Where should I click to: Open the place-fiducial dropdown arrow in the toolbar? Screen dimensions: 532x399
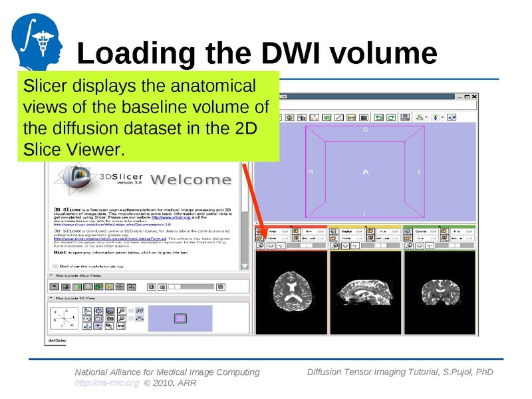(x=442, y=118)
